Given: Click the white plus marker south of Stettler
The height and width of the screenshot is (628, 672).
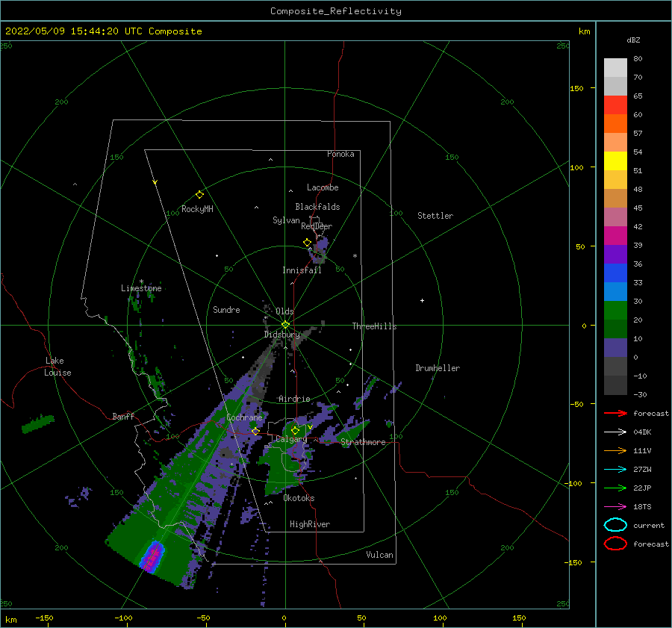Looking at the screenshot, I should pos(422,300).
